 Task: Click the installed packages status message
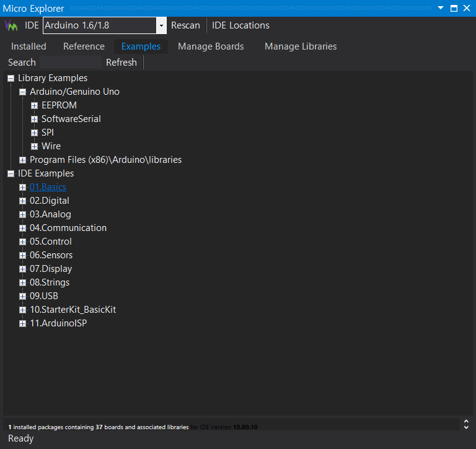click(x=133, y=427)
